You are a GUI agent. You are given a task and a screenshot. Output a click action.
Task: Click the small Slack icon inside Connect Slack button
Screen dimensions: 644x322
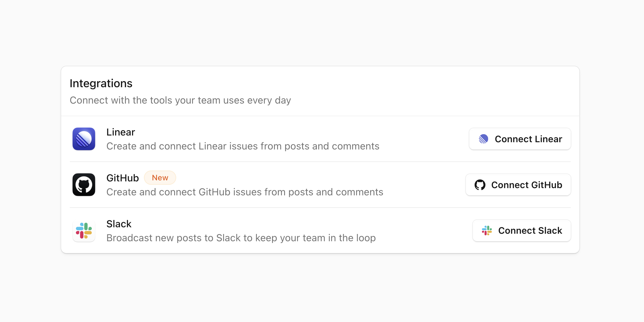(487, 230)
